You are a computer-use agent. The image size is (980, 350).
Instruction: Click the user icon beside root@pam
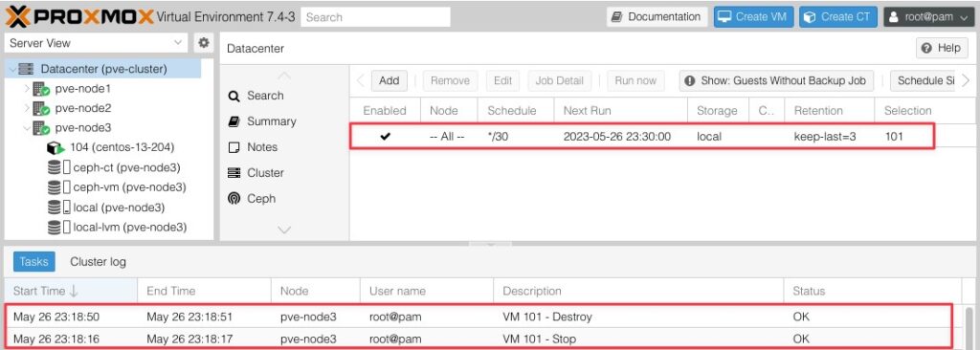tap(895, 17)
